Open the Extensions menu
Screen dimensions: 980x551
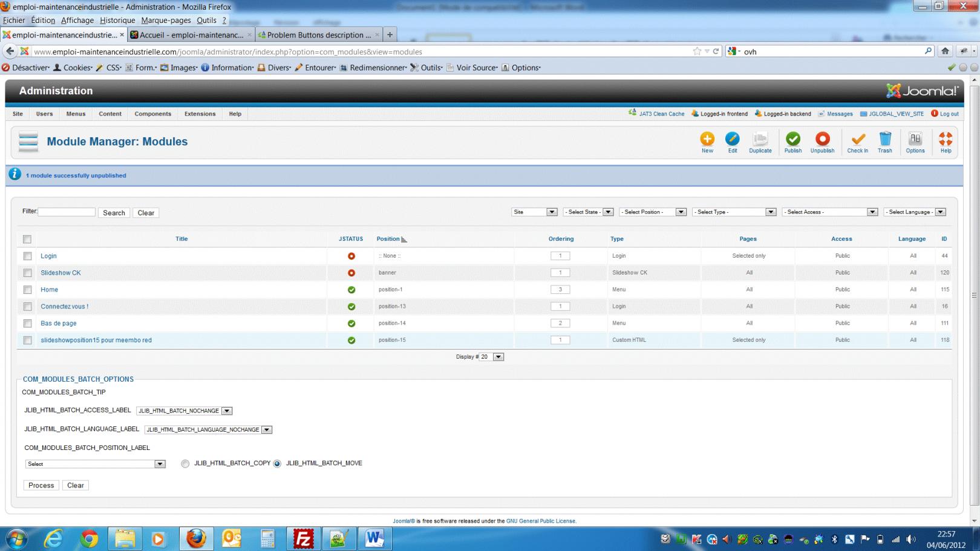tap(200, 114)
